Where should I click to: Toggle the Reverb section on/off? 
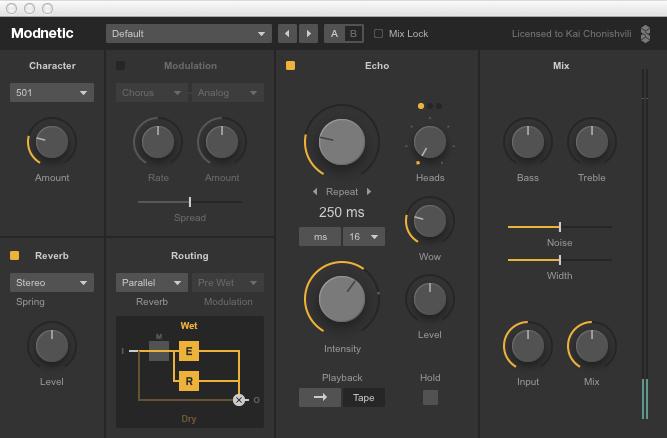point(15,256)
